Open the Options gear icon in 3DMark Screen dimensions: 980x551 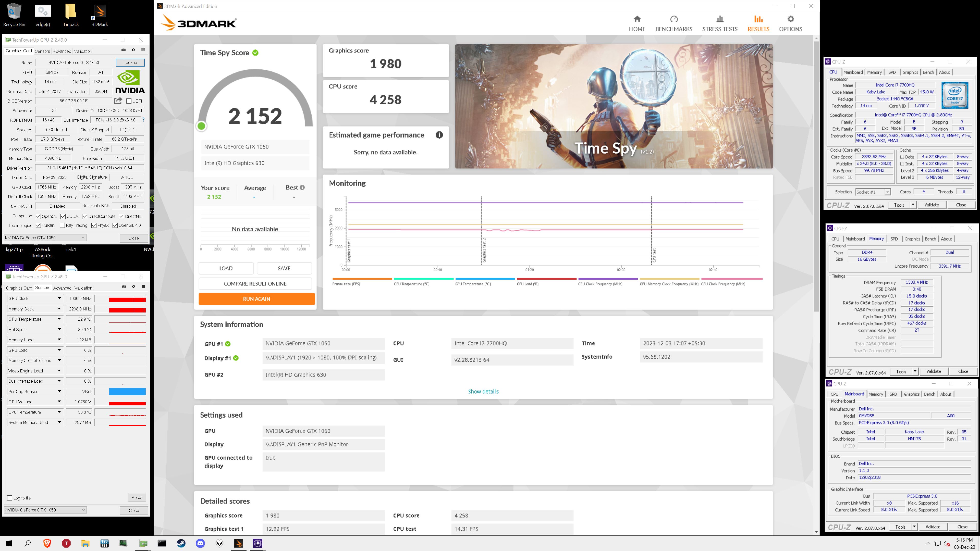(791, 19)
